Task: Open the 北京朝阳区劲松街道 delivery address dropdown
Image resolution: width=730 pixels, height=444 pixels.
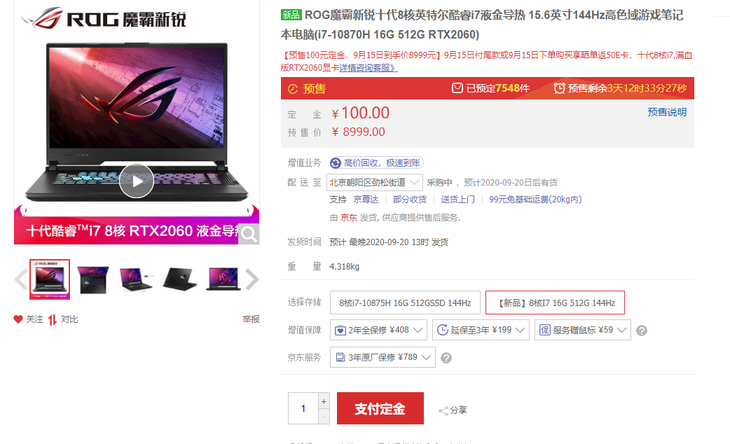Action: coord(374,182)
